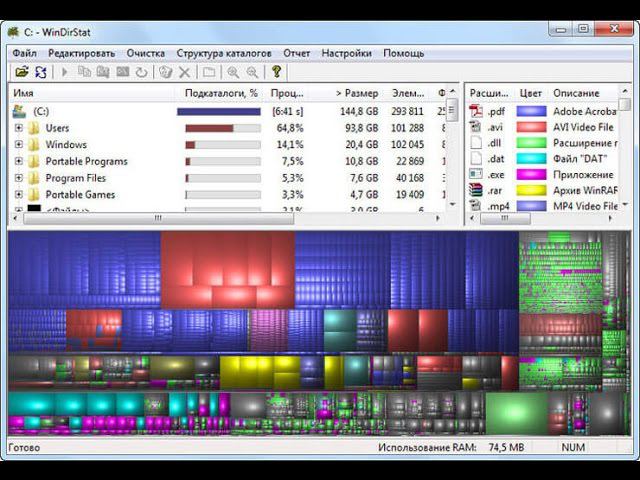
Task: Click the (C:) root tree label
Action: [x=41, y=111]
